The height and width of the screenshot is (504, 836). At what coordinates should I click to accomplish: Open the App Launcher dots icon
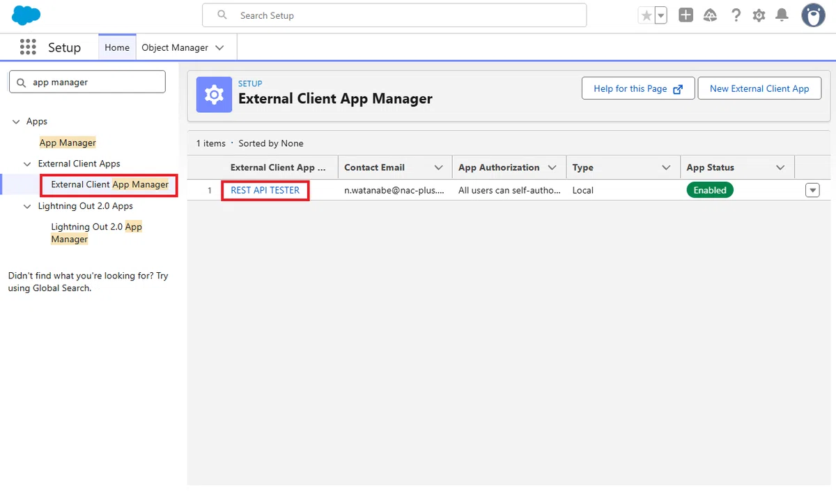coord(28,47)
